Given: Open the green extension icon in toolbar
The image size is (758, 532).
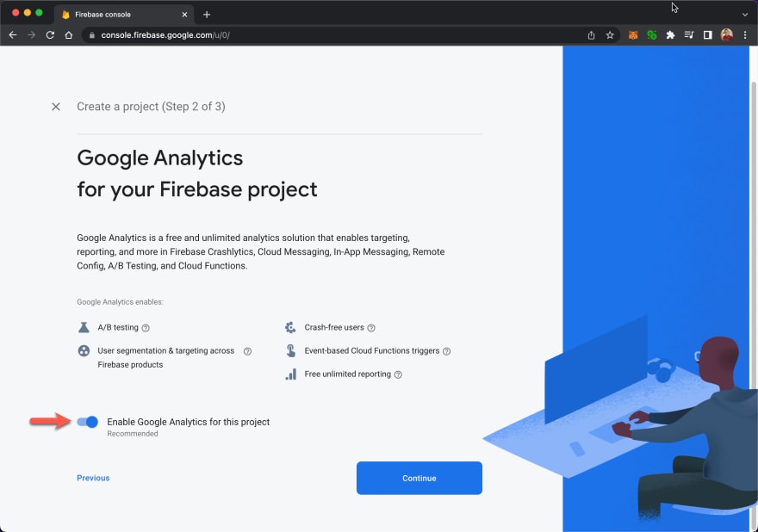Looking at the screenshot, I should (652, 34).
